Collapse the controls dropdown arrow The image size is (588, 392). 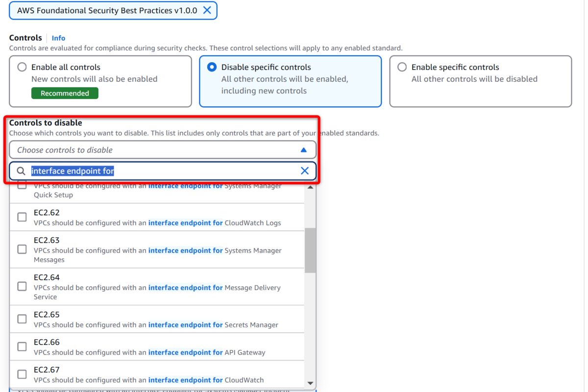[x=303, y=150]
